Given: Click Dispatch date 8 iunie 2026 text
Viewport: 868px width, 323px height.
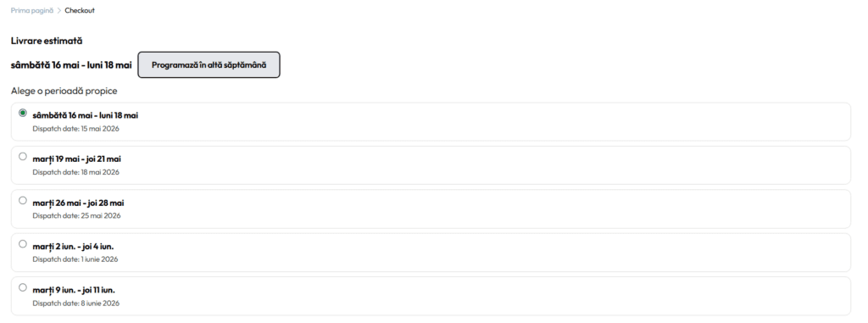Looking at the screenshot, I should pos(75,303).
